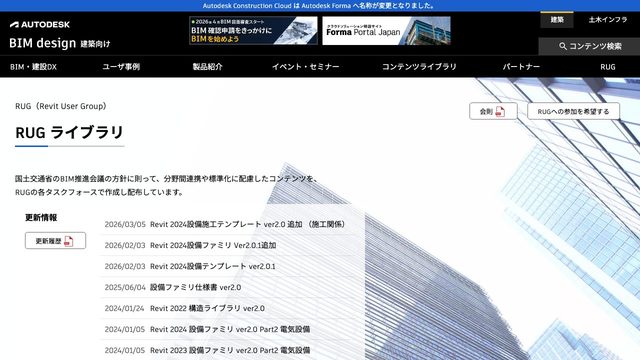Open the イベント・セミナー menu
This screenshot has width=640, height=360.
pos(306,67)
